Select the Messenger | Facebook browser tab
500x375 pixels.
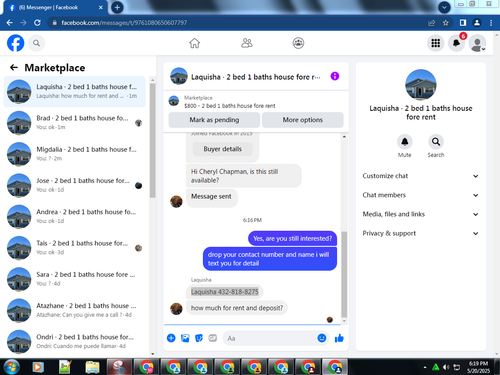coord(55,7)
